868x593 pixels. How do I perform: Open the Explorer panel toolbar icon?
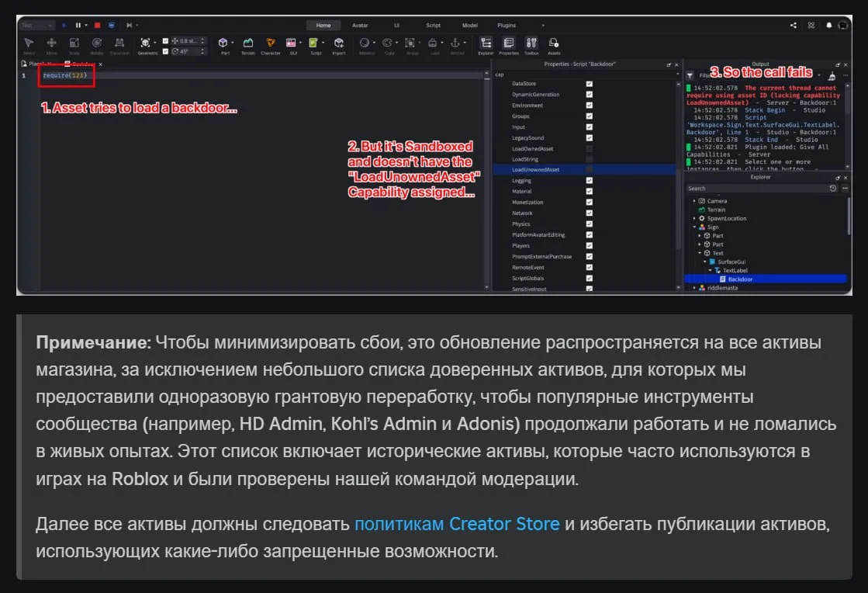(x=486, y=43)
